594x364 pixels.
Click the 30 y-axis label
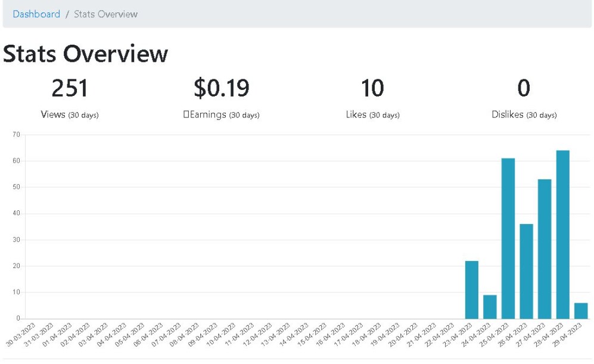pyautogui.click(x=16, y=239)
